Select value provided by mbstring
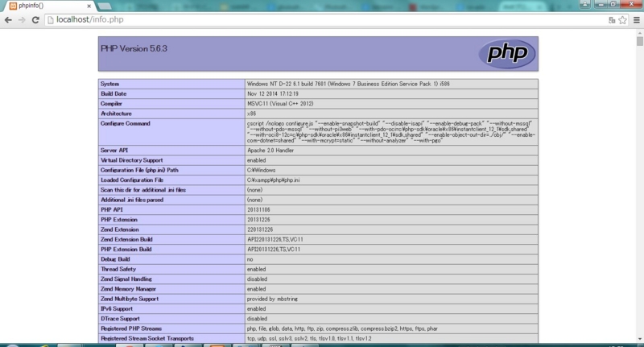The image size is (644, 347). [x=272, y=299]
